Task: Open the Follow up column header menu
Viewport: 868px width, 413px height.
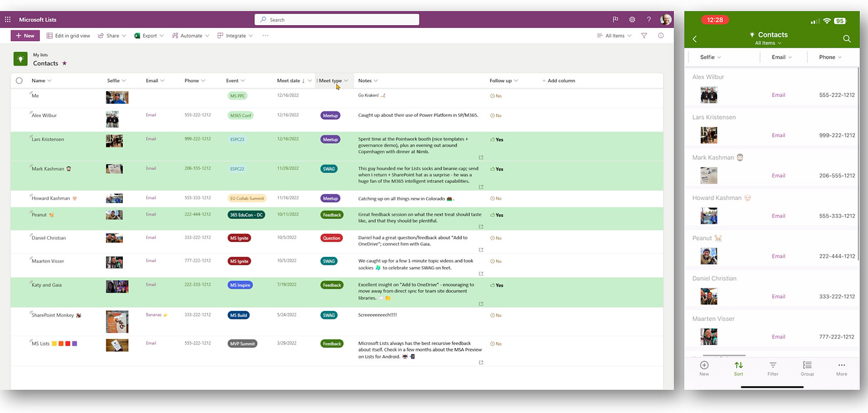Action: coord(504,80)
